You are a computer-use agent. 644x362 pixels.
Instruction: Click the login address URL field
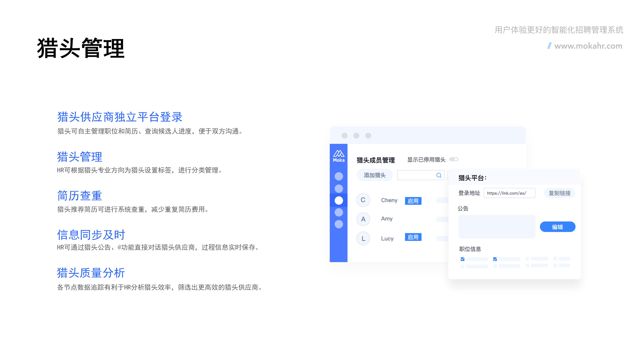click(x=509, y=193)
